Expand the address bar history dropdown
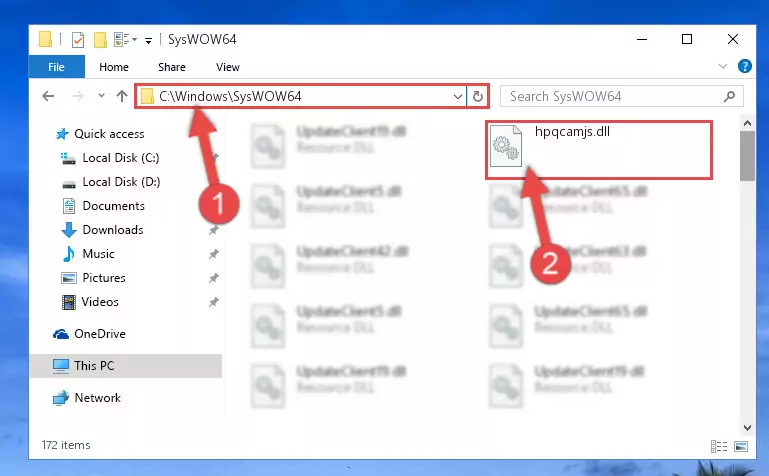The width and height of the screenshot is (769, 476). 458,96
